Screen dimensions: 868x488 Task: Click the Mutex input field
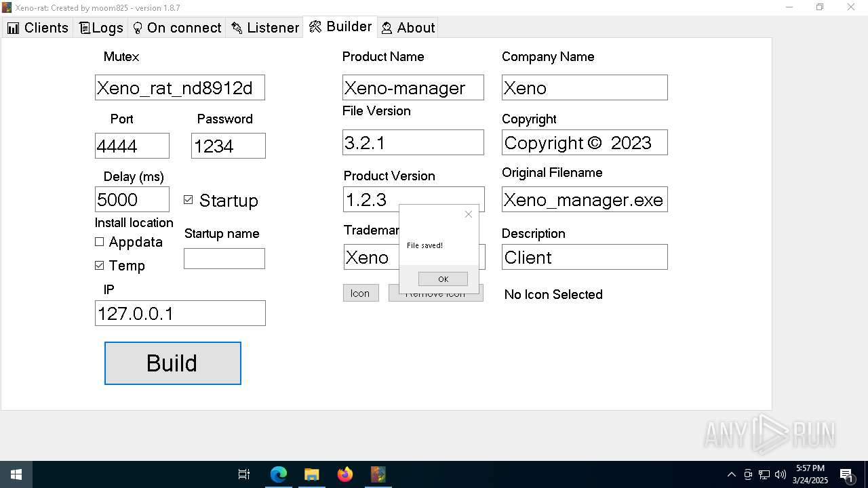[x=180, y=87]
